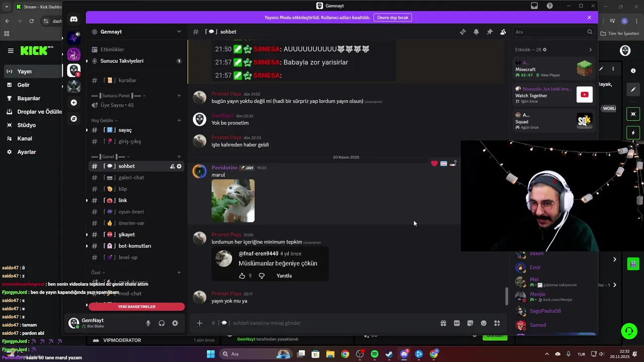Click plus attachment button in message bar
Image resolution: width=644 pixels, height=362 pixels.
tap(200, 323)
